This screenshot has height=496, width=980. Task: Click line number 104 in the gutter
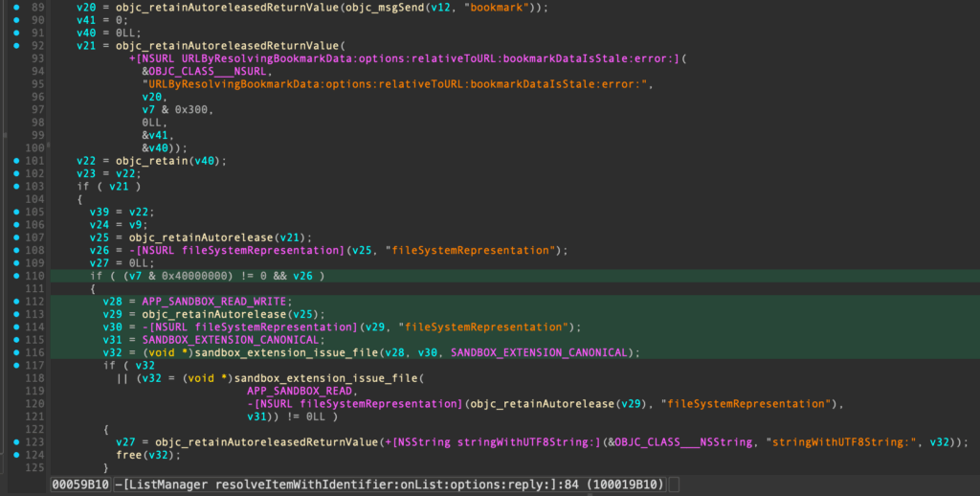tap(35, 199)
